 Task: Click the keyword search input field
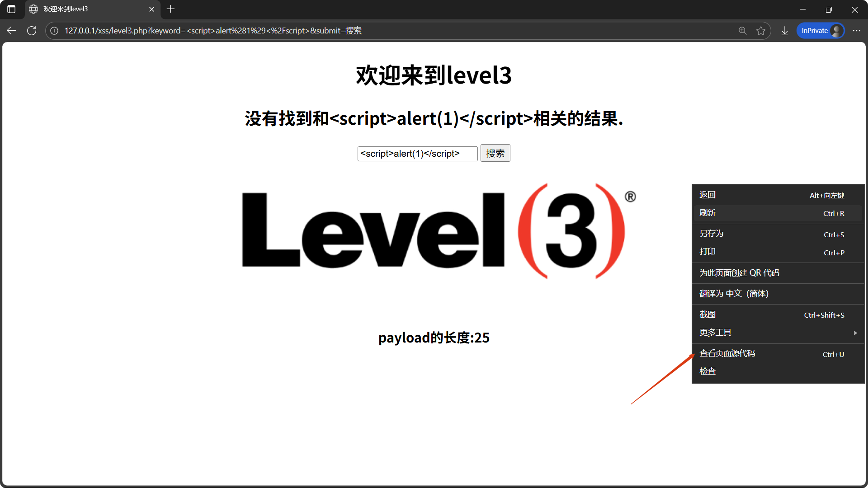[x=417, y=154]
